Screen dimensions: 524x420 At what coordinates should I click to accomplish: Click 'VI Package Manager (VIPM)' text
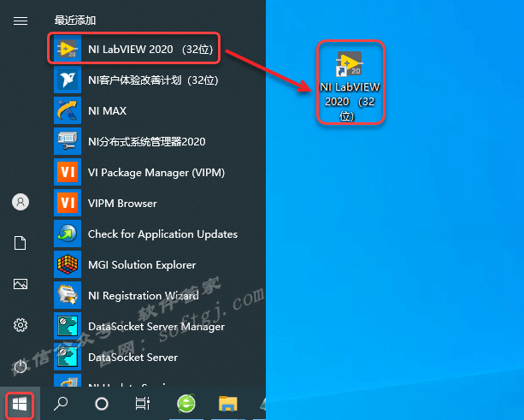pyautogui.click(x=156, y=173)
